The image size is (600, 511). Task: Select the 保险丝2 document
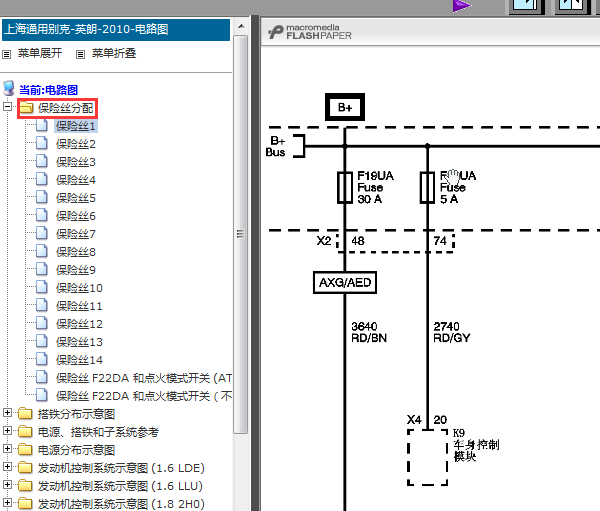76,144
